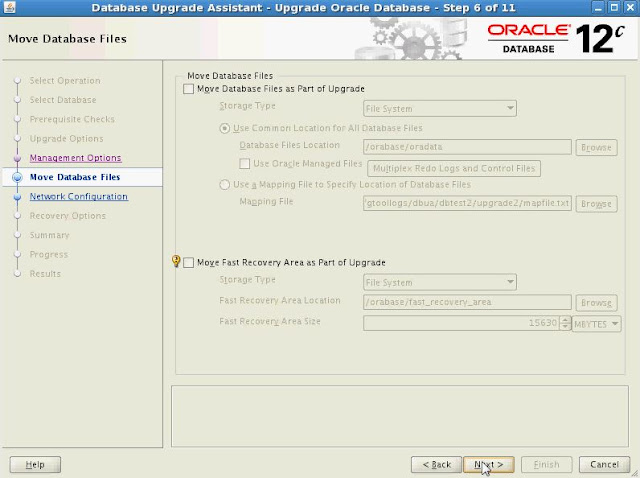
Task: Click the lightbulb hint icon beside Fast Recovery
Action: pyautogui.click(x=176, y=261)
